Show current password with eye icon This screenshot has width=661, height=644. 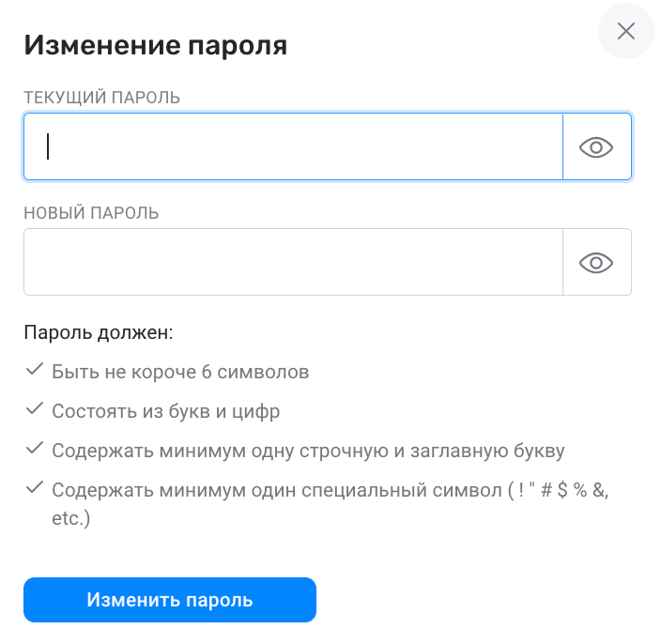tap(596, 147)
